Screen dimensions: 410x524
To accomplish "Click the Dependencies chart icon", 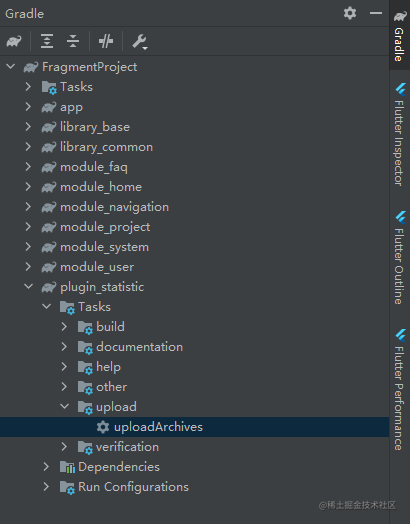I will click(67, 467).
